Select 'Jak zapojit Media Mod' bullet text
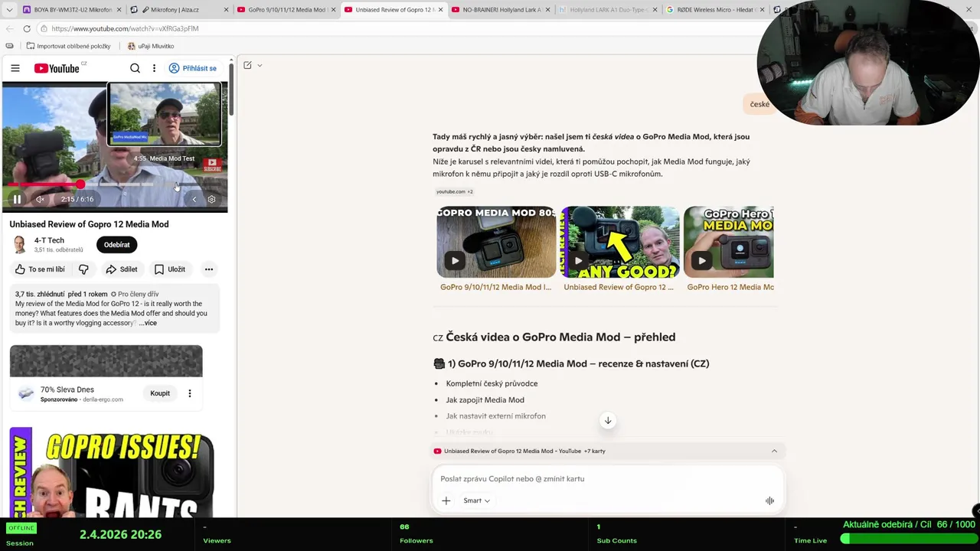The height and width of the screenshot is (551, 980). tap(485, 399)
